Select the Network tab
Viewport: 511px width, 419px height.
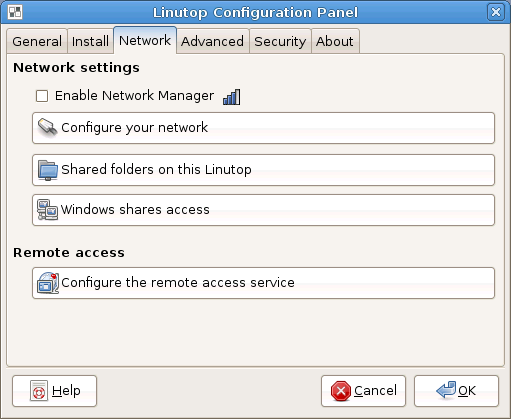click(145, 40)
